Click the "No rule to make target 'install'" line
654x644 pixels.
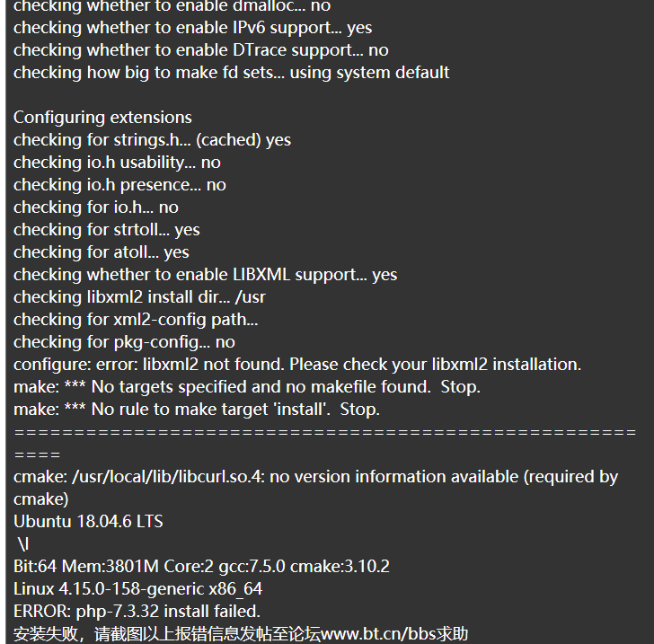tap(197, 410)
